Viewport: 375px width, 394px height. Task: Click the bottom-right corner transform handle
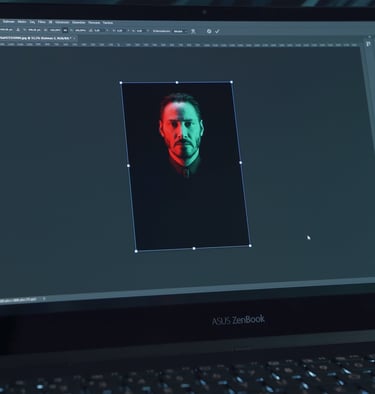click(250, 246)
